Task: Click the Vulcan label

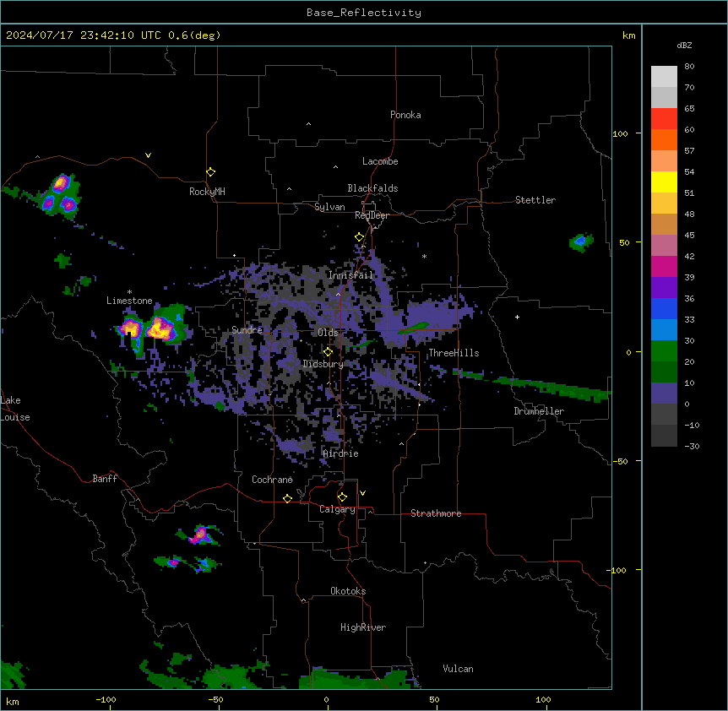Action: point(459,669)
